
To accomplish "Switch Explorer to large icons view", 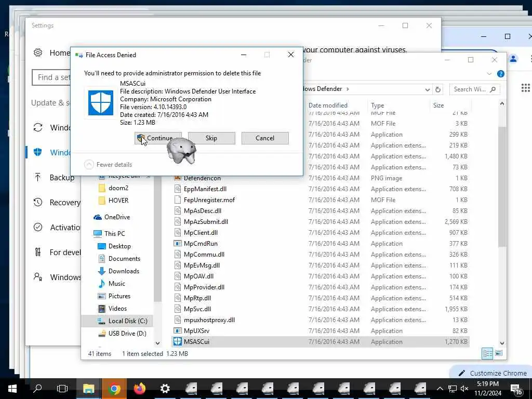I will [499, 353].
